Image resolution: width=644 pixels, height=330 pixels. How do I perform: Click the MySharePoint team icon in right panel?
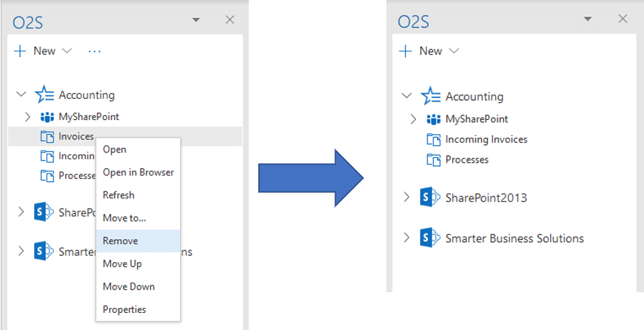(x=434, y=119)
